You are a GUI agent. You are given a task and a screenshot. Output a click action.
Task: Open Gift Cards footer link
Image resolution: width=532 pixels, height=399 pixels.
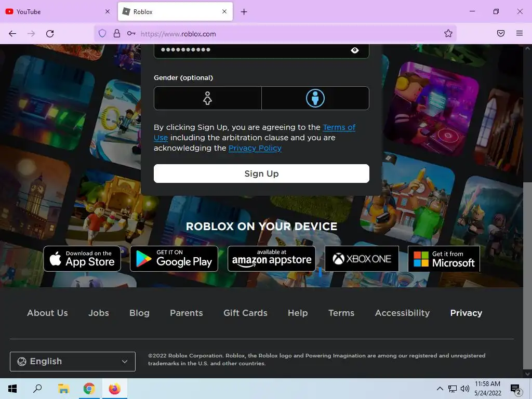click(x=245, y=313)
